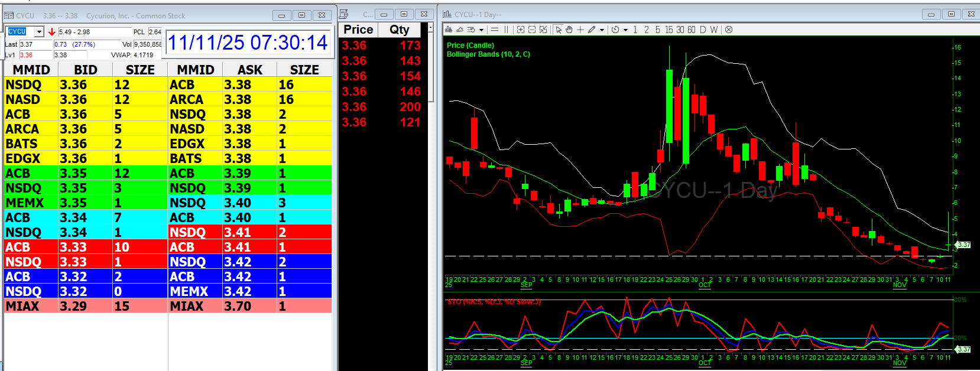Open the CYCU symbol dropdown
980x371 pixels.
click(x=39, y=32)
